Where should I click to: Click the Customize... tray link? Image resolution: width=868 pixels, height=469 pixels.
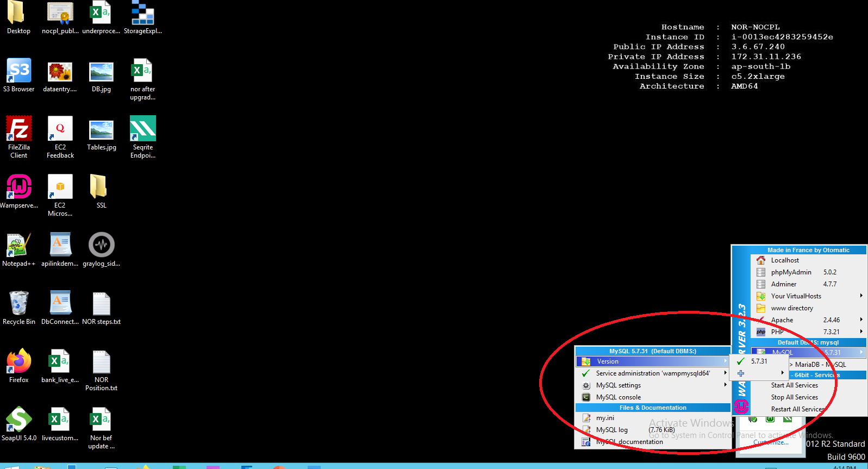click(x=771, y=442)
